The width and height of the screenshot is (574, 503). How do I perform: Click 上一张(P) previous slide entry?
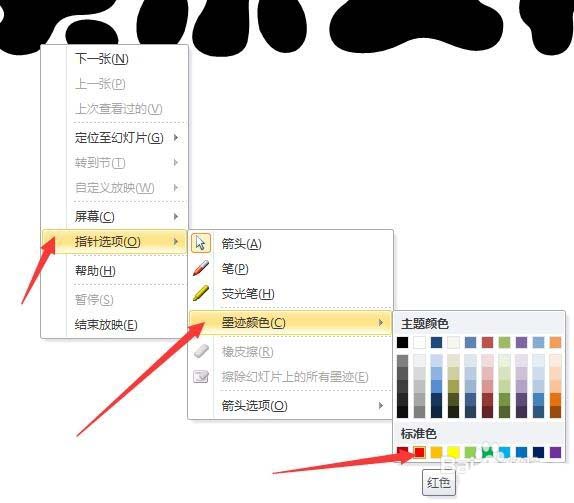(x=115, y=84)
